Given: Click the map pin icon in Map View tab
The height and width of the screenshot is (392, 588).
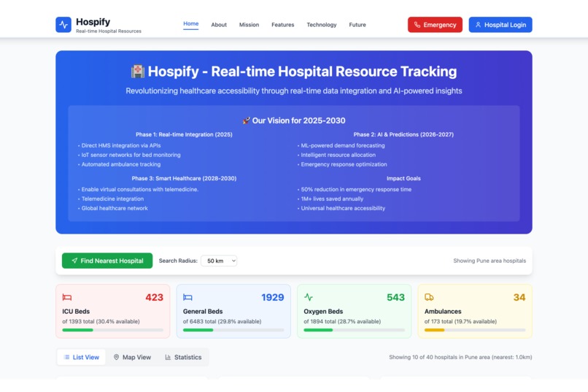Looking at the screenshot, I should 116,357.
